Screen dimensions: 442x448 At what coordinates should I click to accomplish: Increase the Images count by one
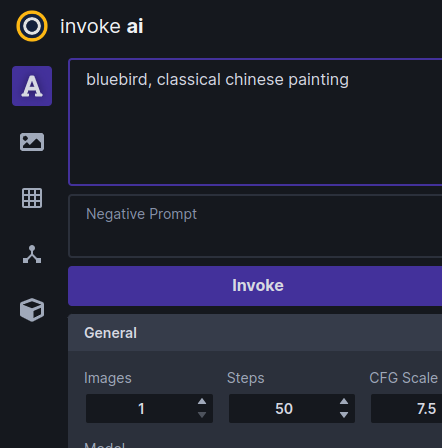[202, 401]
